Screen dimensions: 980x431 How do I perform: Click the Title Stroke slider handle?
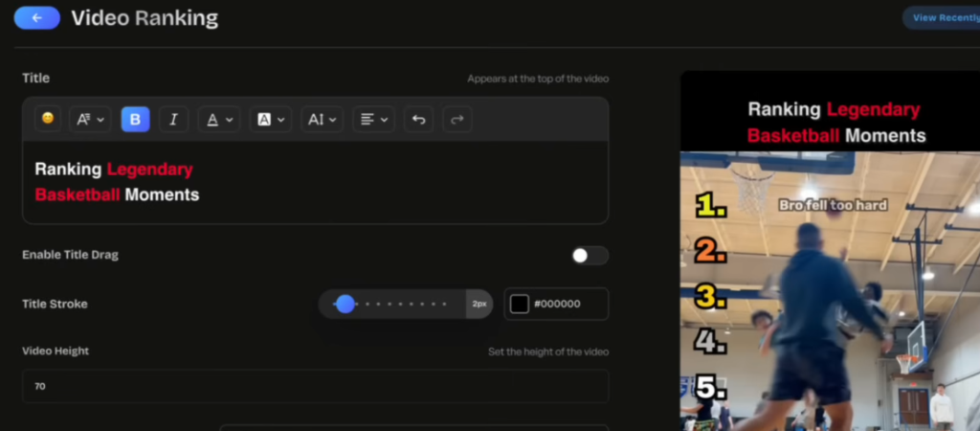345,304
